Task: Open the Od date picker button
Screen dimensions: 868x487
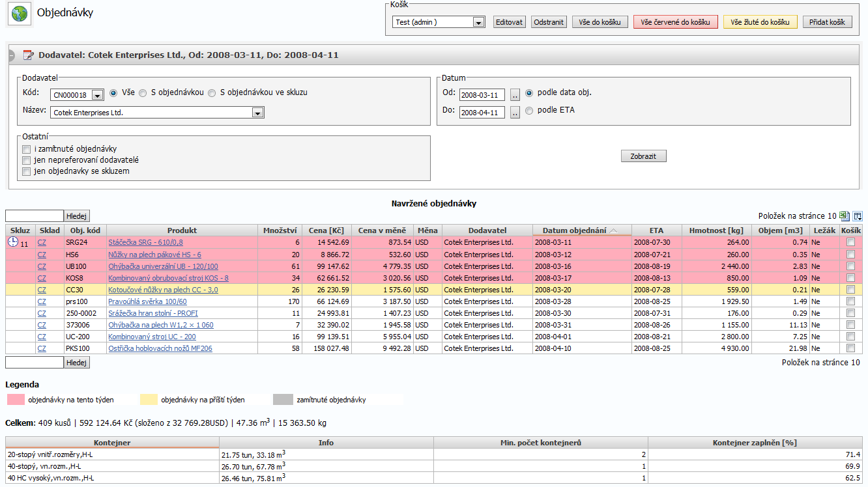Action: [x=515, y=94]
